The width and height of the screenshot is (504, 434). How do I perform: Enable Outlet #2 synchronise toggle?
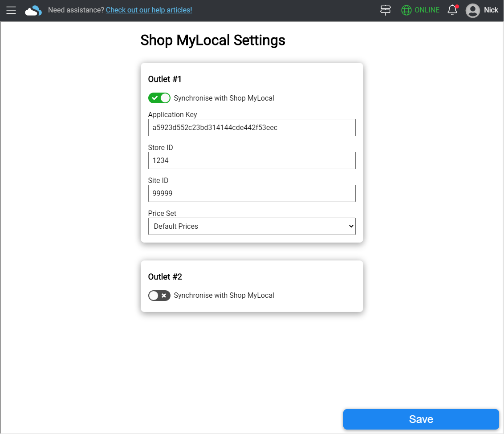[x=159, y=296]
